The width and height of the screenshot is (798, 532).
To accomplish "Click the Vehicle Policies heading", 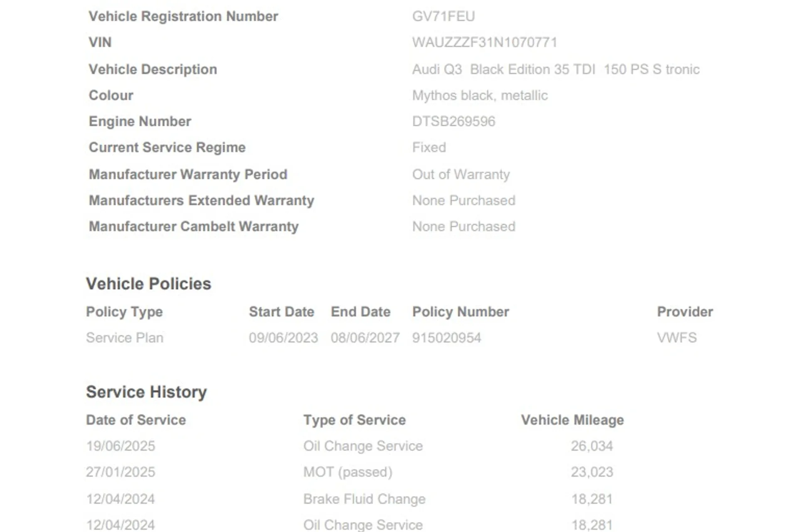I will [148, 284].
